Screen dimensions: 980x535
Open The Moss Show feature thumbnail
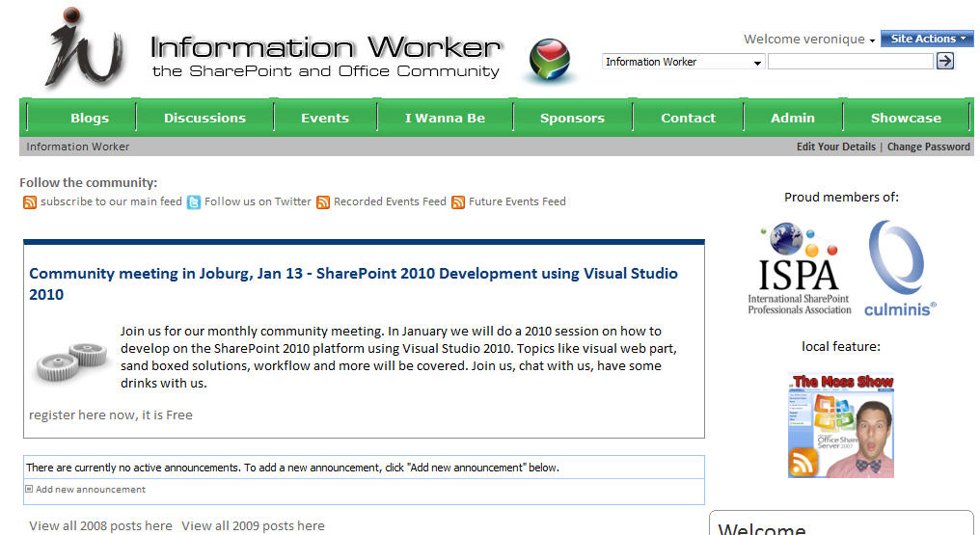tap(841, 425)
